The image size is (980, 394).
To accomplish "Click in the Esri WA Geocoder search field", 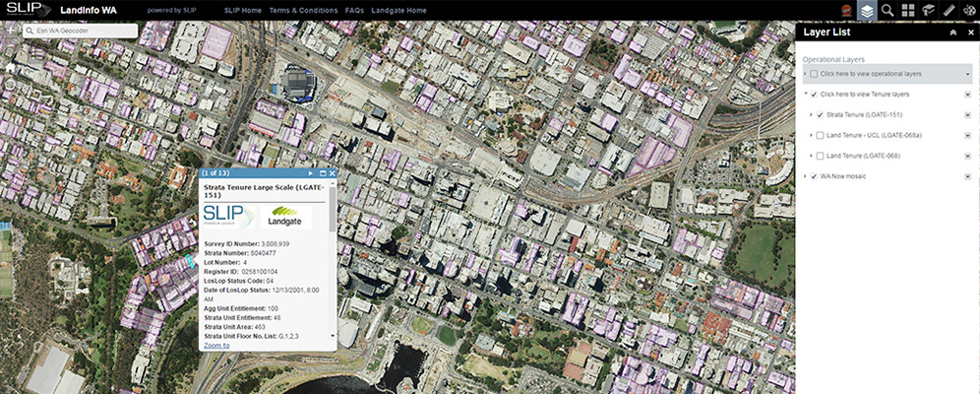I will pos(80,31).
